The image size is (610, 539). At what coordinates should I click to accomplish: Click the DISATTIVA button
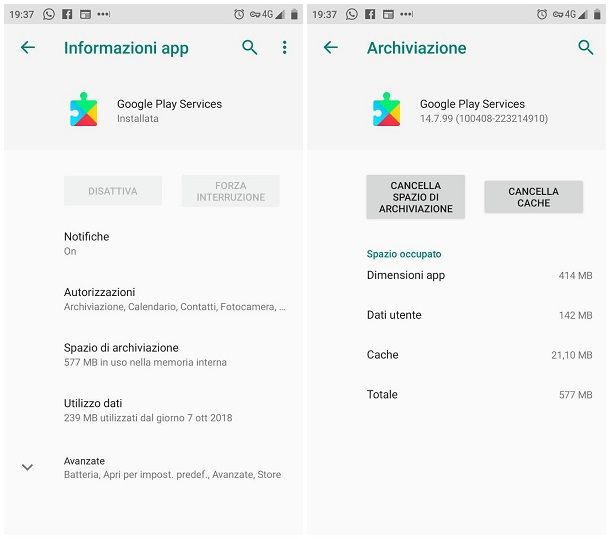pos(113,191)
